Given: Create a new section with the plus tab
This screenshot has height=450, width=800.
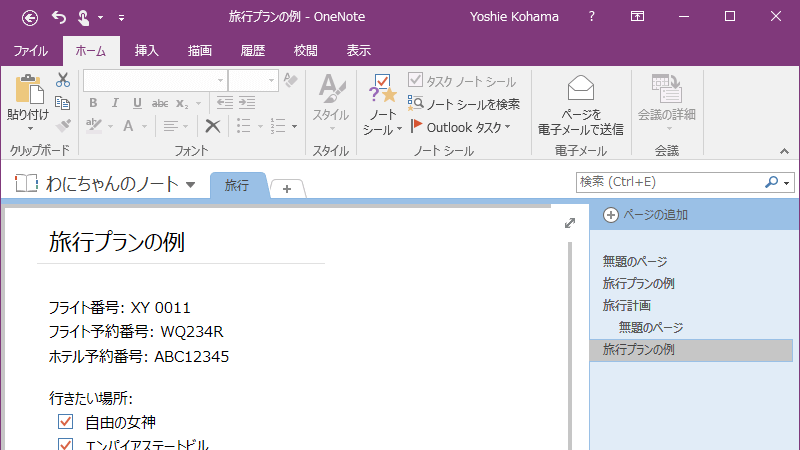Looking at the screenshot, I should (x=287, y=189).
